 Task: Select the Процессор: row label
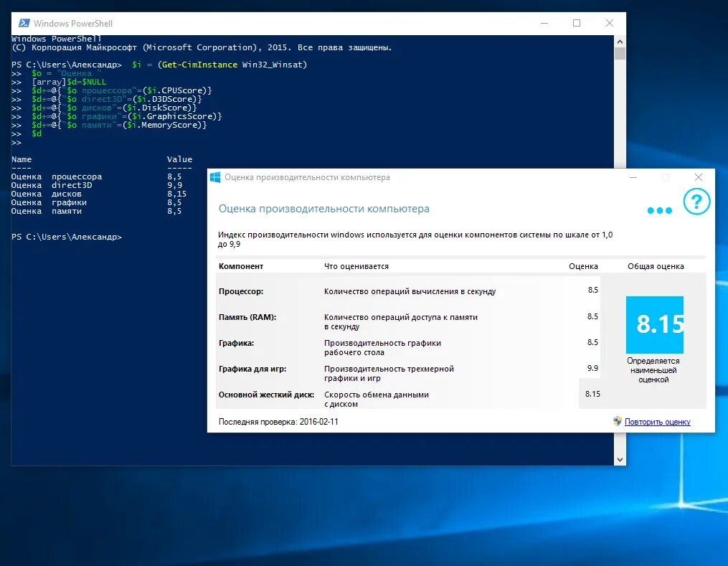click(x=241, y=291)
